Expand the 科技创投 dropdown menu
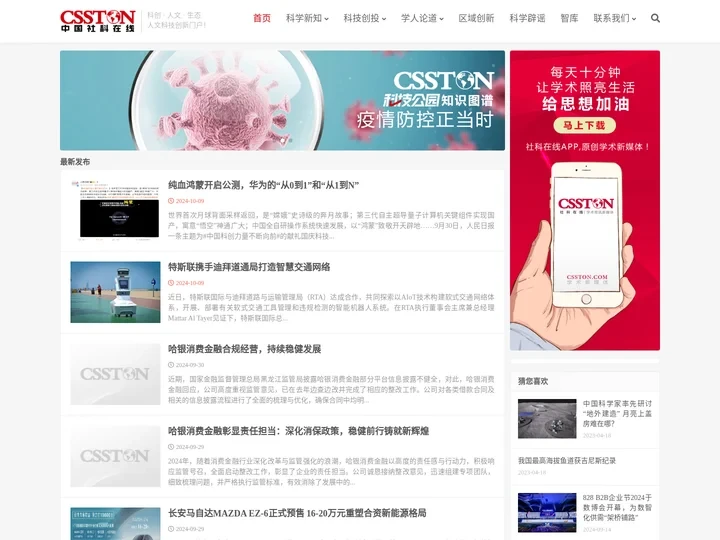The height and width of the screenshot is (540, 720). (365, 18)
